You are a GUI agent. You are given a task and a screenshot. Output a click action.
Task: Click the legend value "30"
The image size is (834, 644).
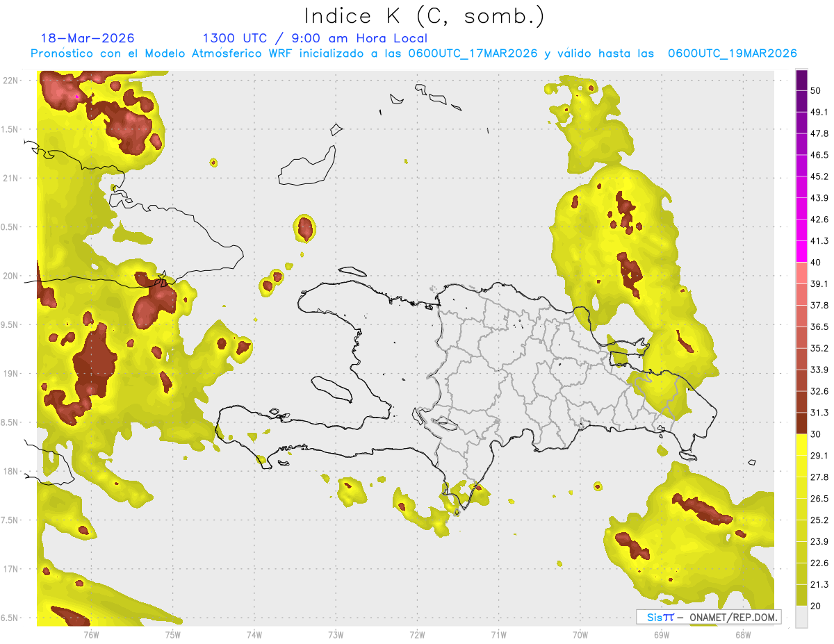click(817, 434)
